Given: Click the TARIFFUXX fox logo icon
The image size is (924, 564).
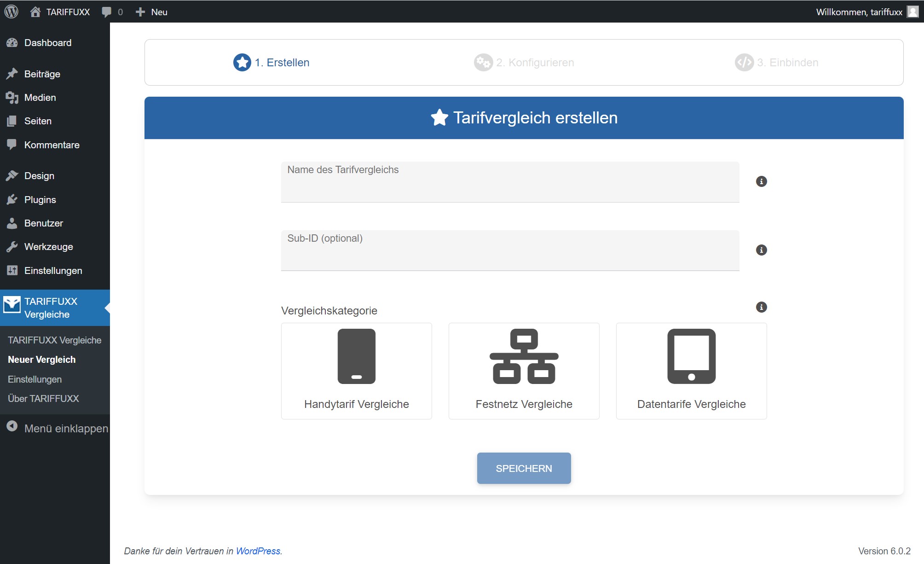Looking at the screenshot, I should click(12, 304).
